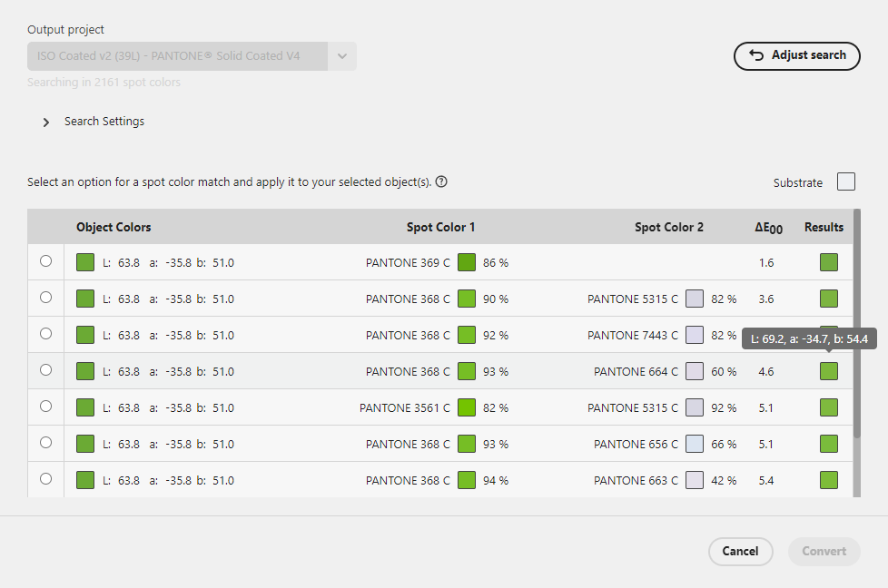Click the 42 % value

click(x=724, y=480)
